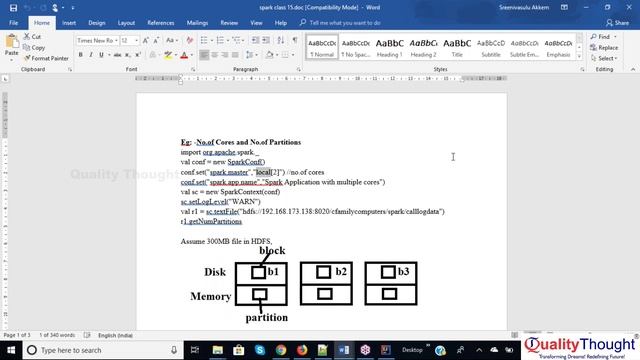
Task: Align the text to the left
Action: point(204,55)
